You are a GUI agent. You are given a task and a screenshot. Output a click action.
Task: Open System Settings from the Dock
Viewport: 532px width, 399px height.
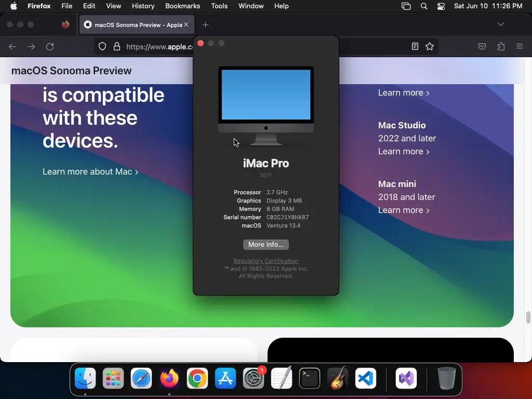[254, 378]
